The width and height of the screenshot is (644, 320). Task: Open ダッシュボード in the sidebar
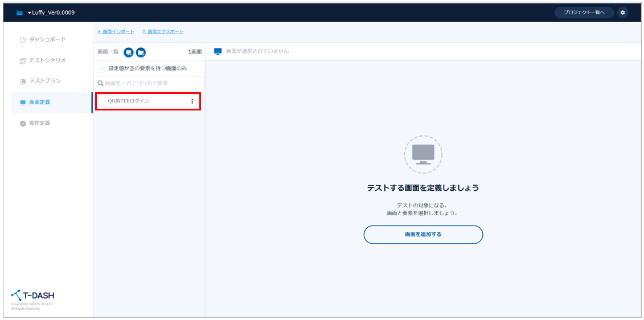[47, 39]
